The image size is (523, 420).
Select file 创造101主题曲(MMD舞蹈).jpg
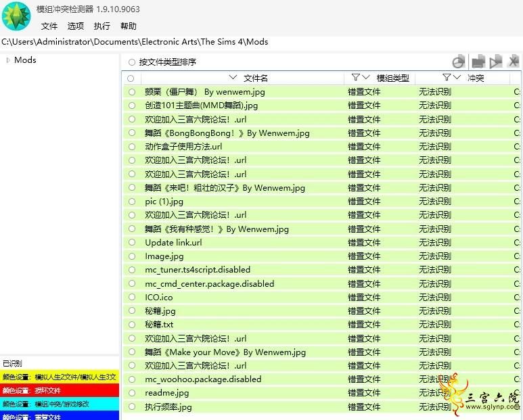(x=201, y=106)
